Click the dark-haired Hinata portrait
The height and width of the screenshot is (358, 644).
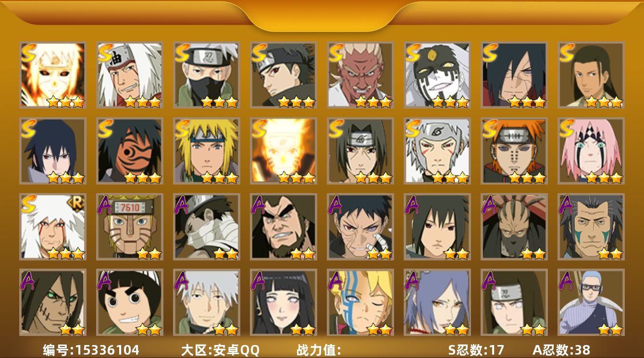pyautogui.click(x=283, y=302)
